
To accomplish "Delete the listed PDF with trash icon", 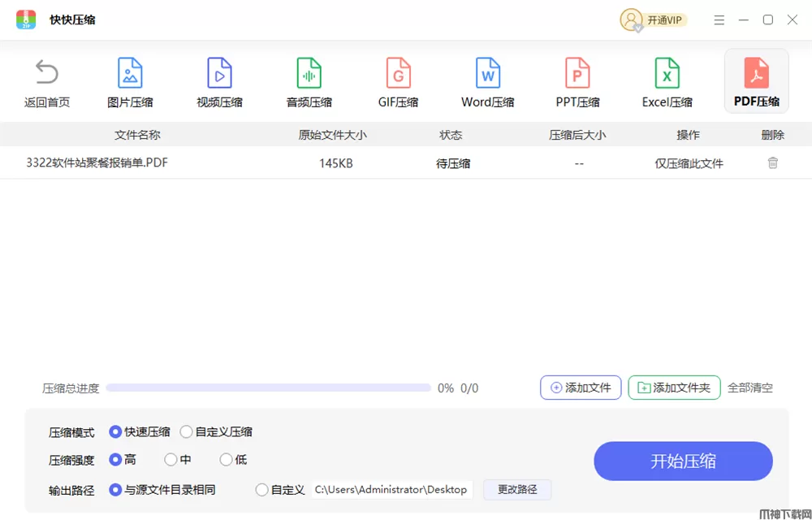I will click(772, 162).
